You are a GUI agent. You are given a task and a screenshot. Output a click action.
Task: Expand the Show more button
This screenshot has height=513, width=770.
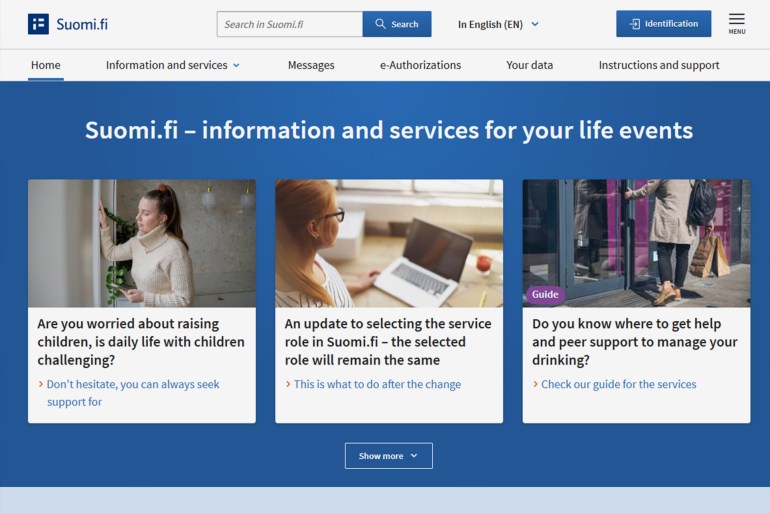click(389, 456)
